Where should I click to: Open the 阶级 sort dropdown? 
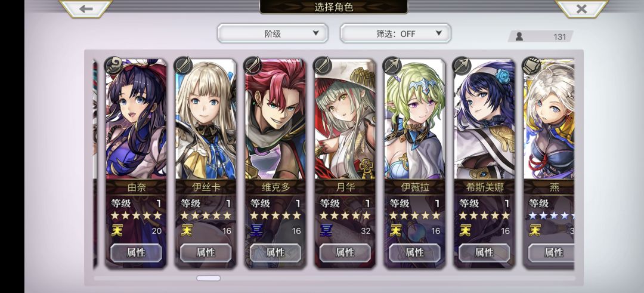coord(273,33)
